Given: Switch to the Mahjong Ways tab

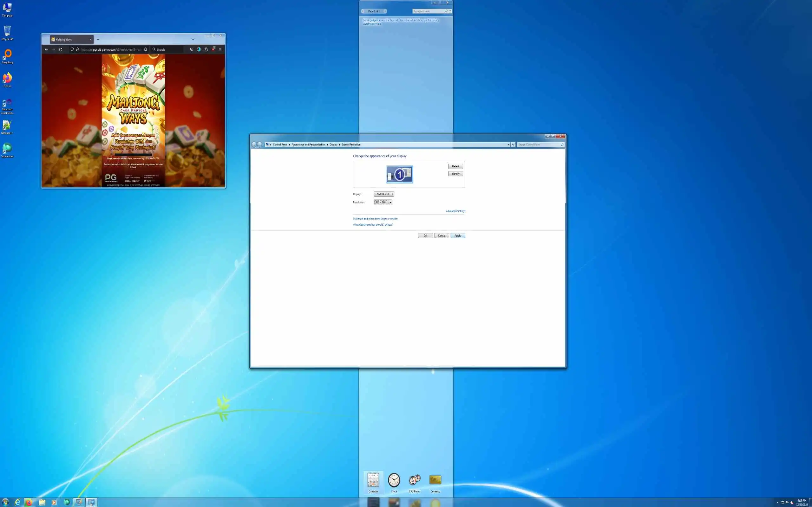Looking at the screenshot, I should coord(69,40).
